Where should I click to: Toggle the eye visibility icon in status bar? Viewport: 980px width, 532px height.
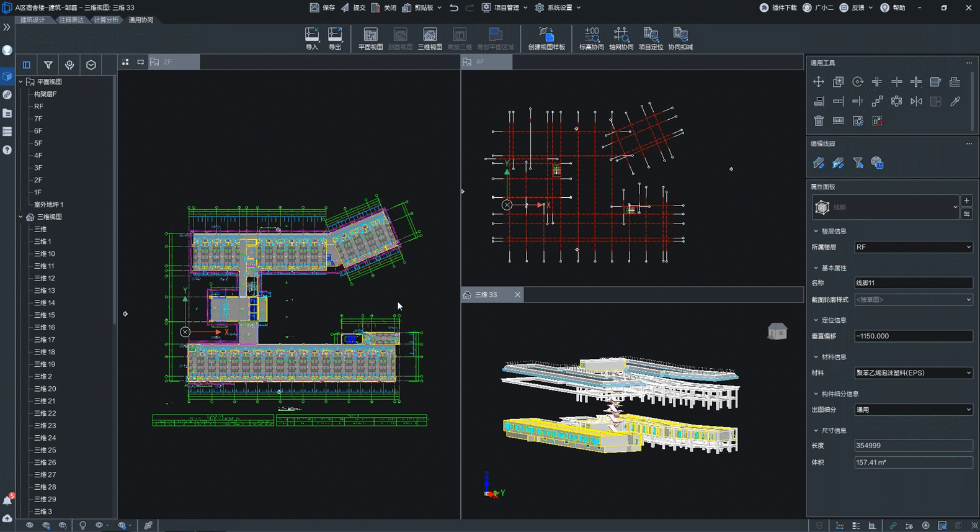tap(99, 525)
